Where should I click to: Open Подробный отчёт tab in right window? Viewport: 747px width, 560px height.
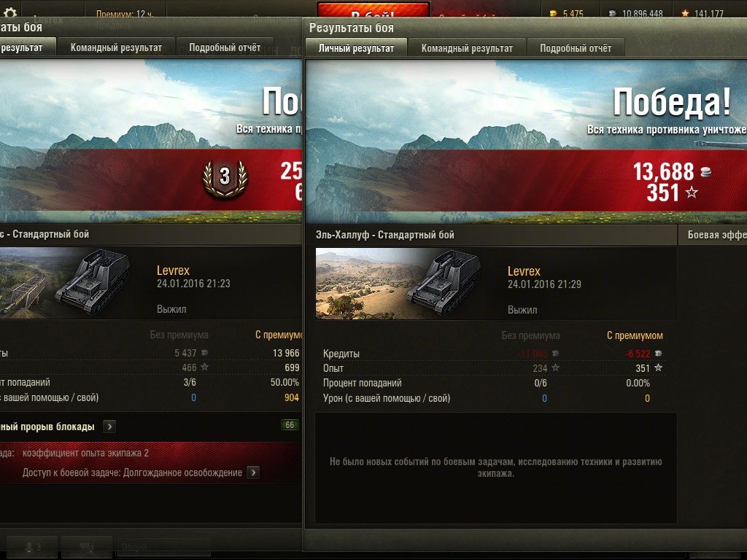576,48
